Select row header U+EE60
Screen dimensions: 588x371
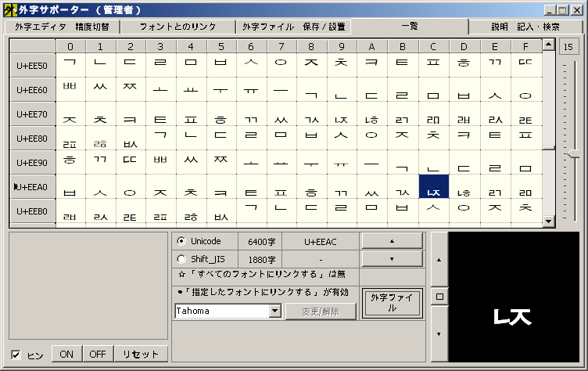tap(32, 90)
